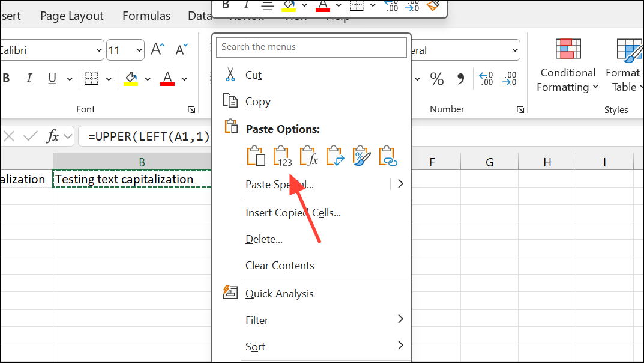The height and width of the screenshot is (363, 644).
Task: Select the Paste Transpose icon
Action: (335, 156)
